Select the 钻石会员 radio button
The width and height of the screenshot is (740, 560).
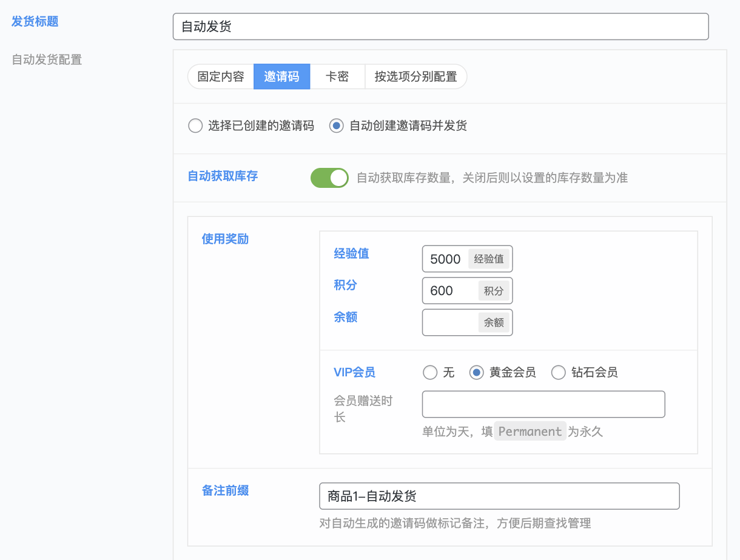click(559, 372)
